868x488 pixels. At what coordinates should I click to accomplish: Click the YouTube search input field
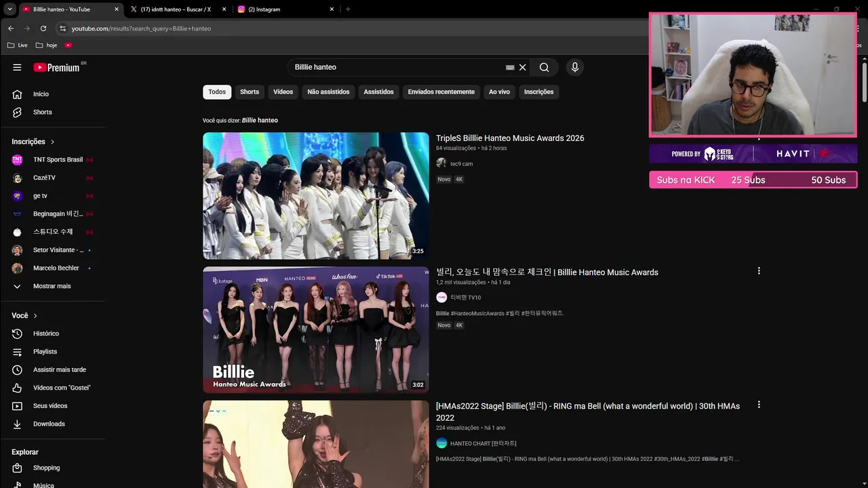(397, 67)
